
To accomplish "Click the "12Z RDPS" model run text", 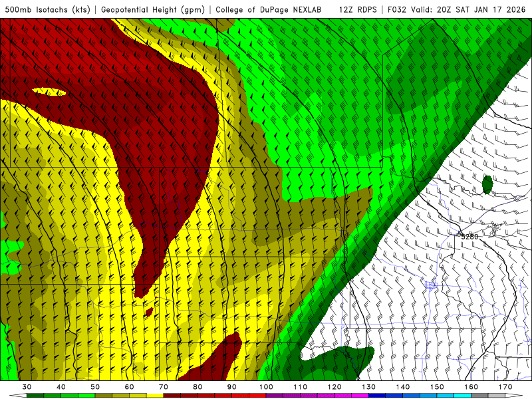I will tap(358, 10).
